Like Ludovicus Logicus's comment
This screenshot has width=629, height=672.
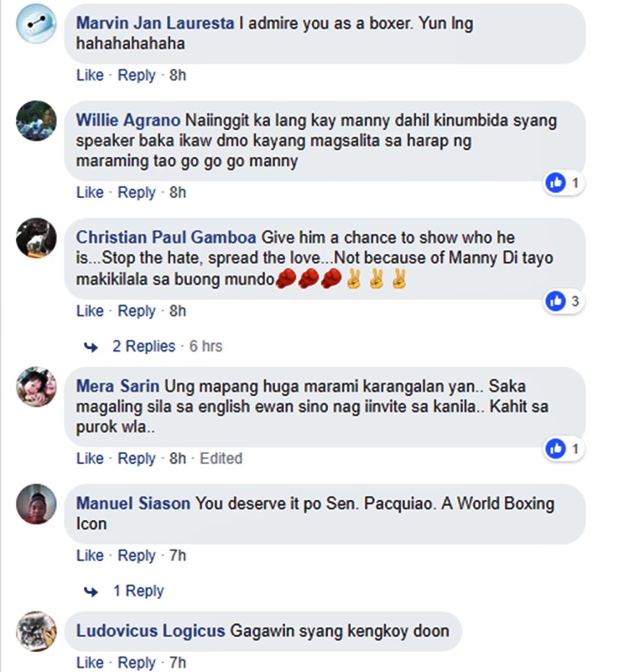[x=90, y=662]
